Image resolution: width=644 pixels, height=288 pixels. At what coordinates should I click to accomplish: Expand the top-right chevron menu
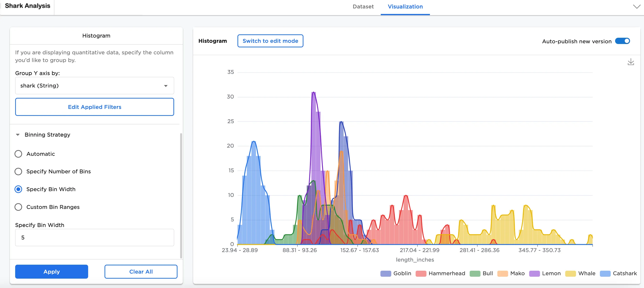pos(636,6)
